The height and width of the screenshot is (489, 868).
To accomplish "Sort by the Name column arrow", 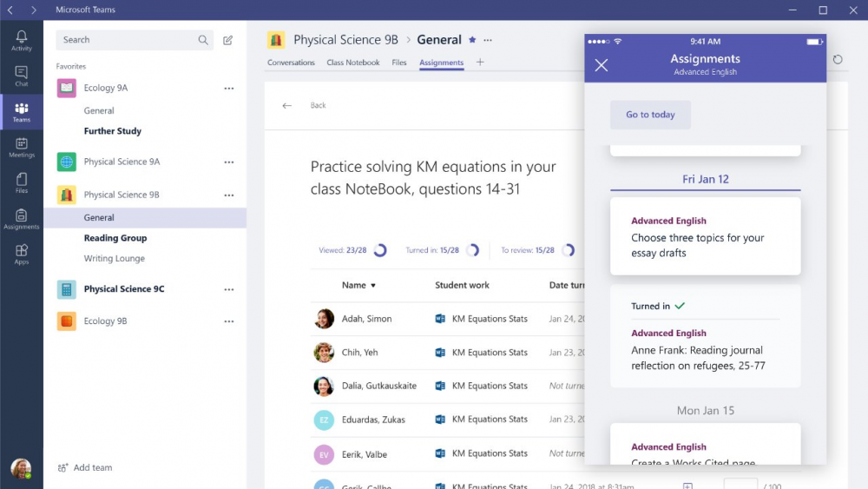I will [x=373, y=286].
